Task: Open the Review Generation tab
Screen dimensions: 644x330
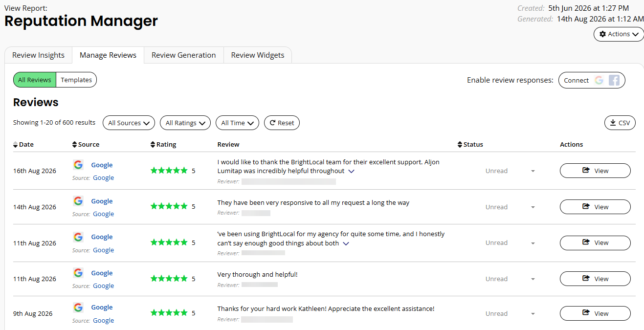Action: coord(183,55)
